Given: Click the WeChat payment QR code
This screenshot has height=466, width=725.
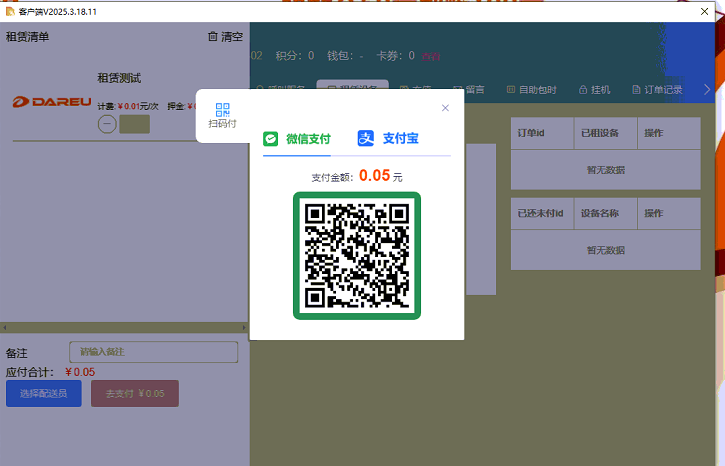Looking at the screenshot, I should tap(356, 255).
